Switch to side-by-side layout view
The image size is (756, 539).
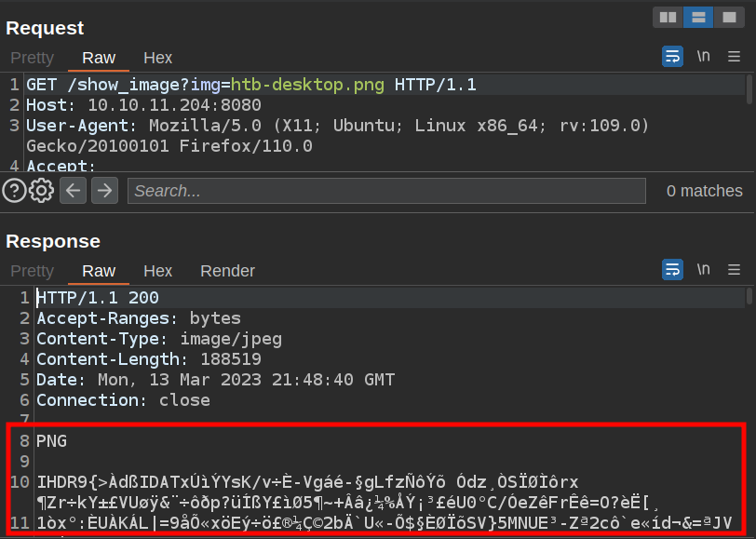coord(668,17)
